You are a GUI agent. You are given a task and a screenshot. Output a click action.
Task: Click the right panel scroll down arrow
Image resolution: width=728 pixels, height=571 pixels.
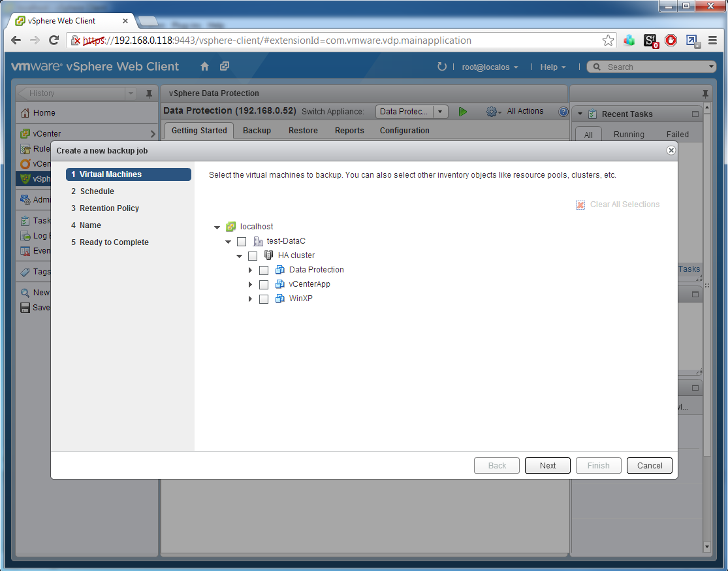click(x=706, y=547)
